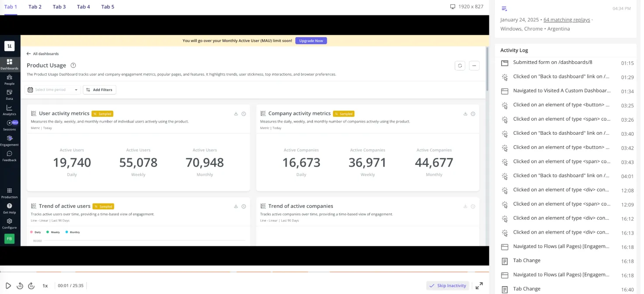The height and width of the screenshot is (294, 644).
Task: Click the 55,078 weekly active users value
Action: point(138,163)
